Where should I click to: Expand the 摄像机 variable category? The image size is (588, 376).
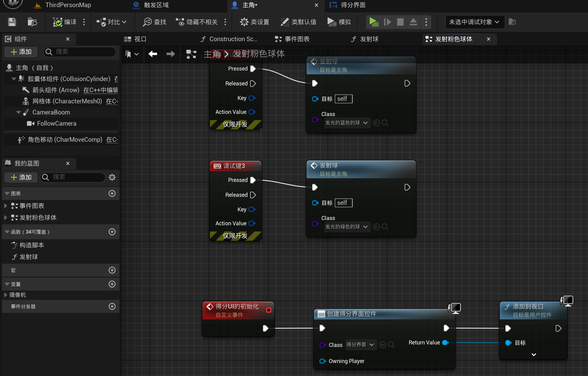coord(6,295)
